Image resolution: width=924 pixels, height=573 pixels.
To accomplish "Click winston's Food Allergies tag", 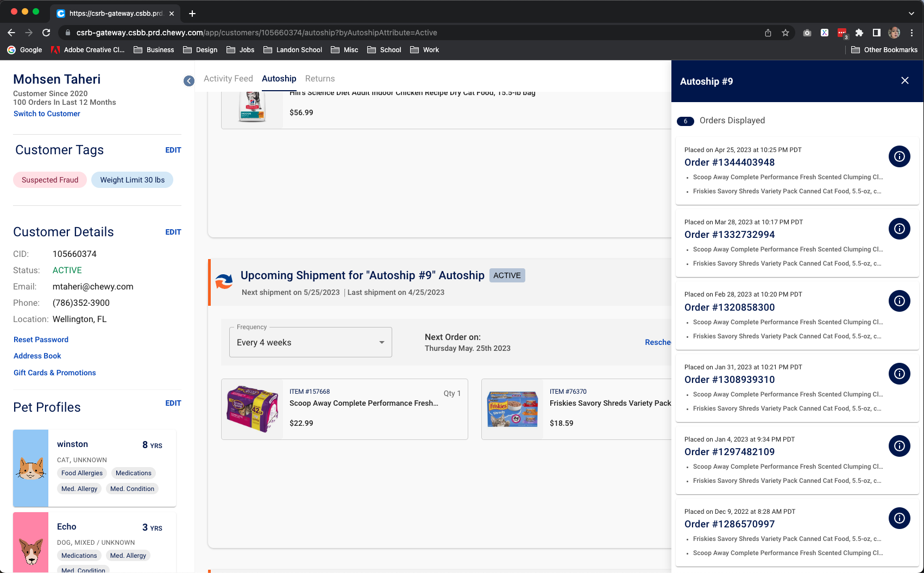I will (x=82, y=473).
